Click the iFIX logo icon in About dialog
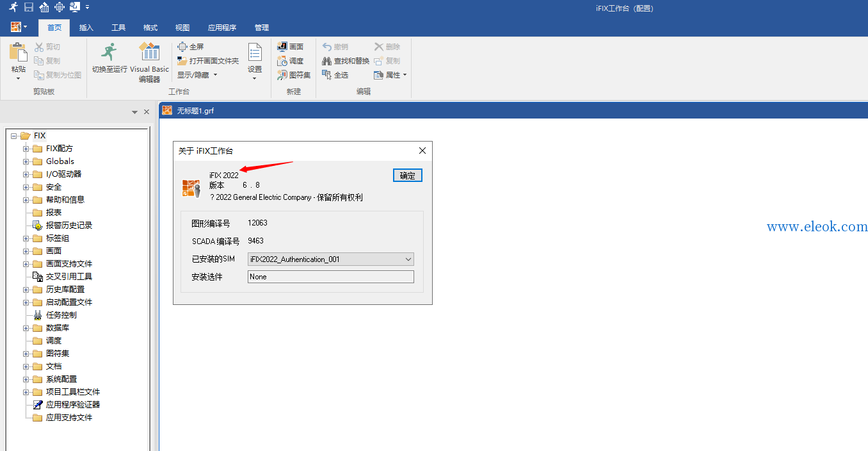The image size is (868, 451). point(191,188)
